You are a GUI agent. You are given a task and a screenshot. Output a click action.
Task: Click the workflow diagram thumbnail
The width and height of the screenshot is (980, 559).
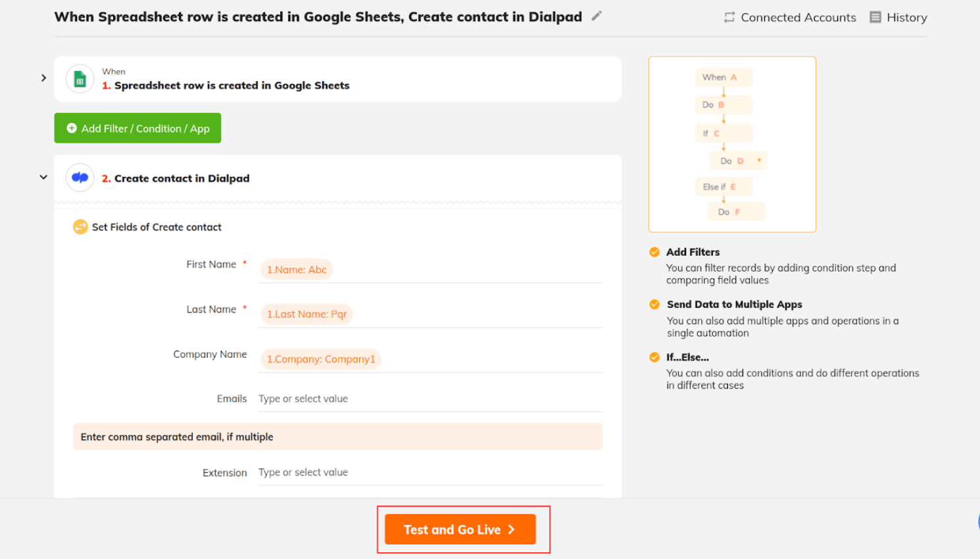tap(732, 144)
